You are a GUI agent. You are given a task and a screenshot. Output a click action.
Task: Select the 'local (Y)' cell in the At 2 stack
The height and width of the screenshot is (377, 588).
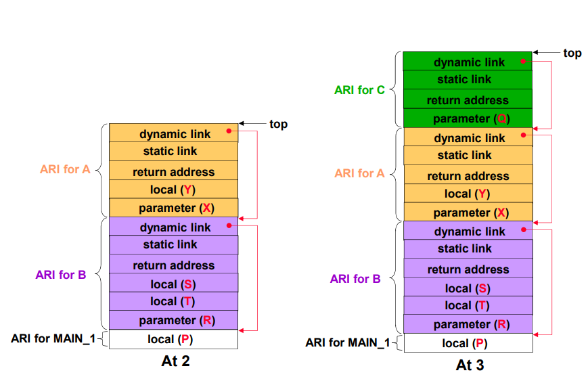[174, 189]
